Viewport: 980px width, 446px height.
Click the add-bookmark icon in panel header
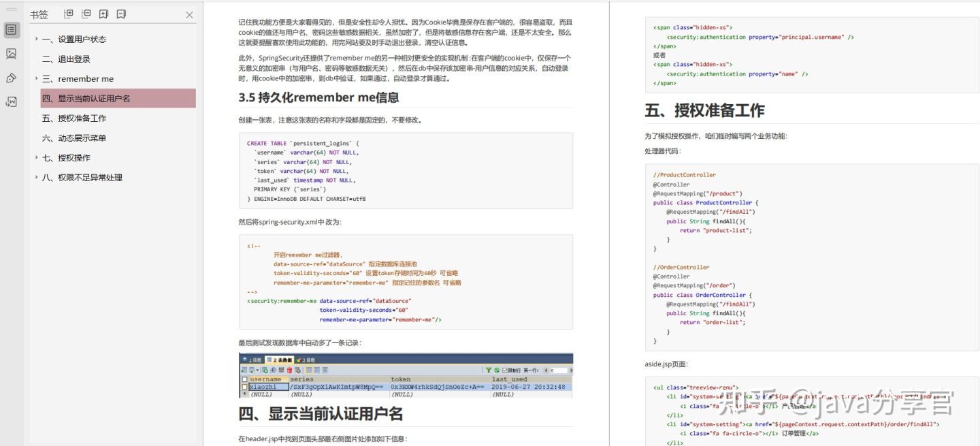103,14
